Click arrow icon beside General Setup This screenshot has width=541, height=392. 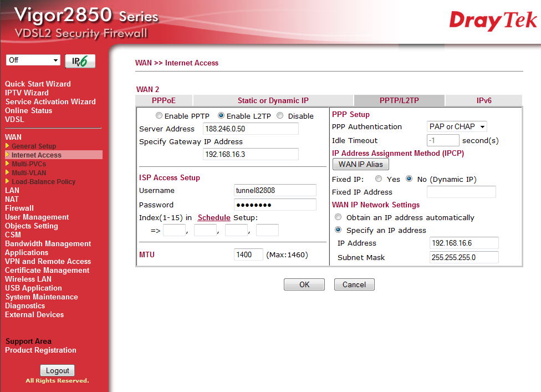[x=7, y=146]
